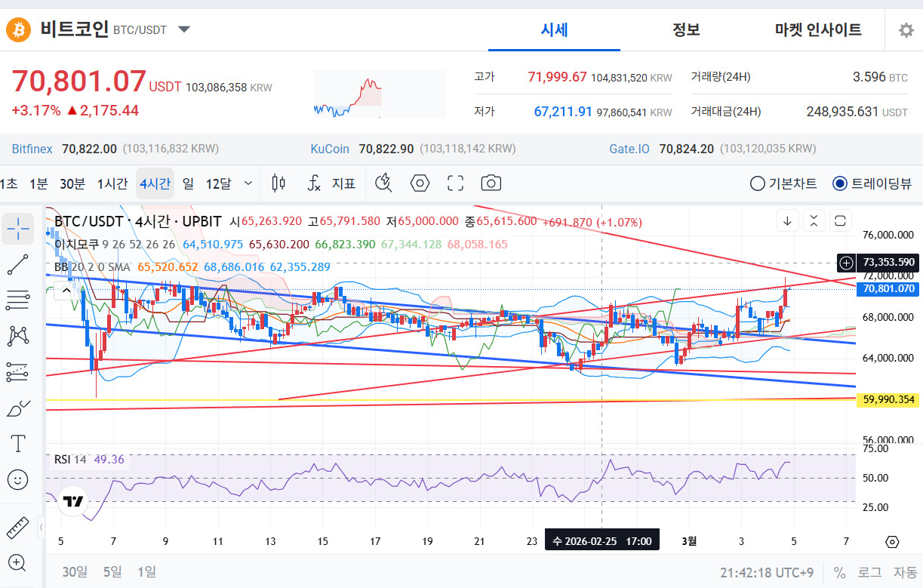Collapse indicator legend chevron
The height and width of the screenshot is (588, 923).
click(68, 289)
